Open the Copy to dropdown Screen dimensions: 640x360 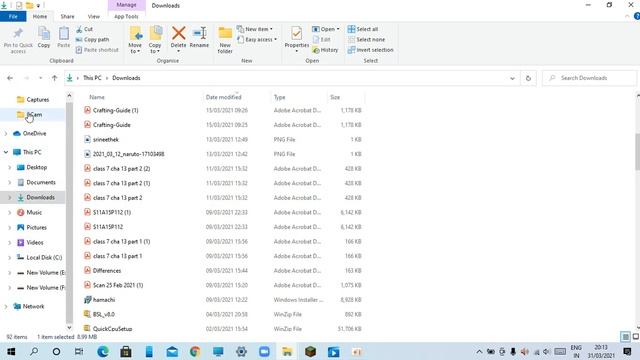(x=155, y=40)
